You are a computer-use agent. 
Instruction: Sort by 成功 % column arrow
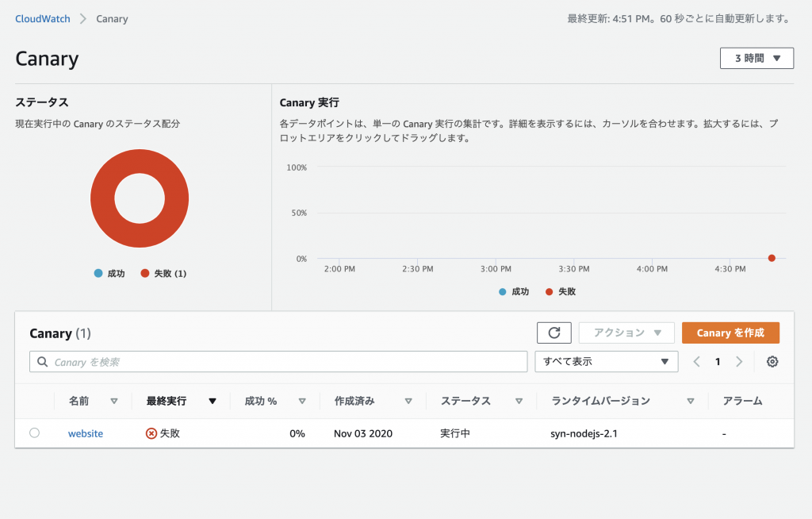[302, 402]
